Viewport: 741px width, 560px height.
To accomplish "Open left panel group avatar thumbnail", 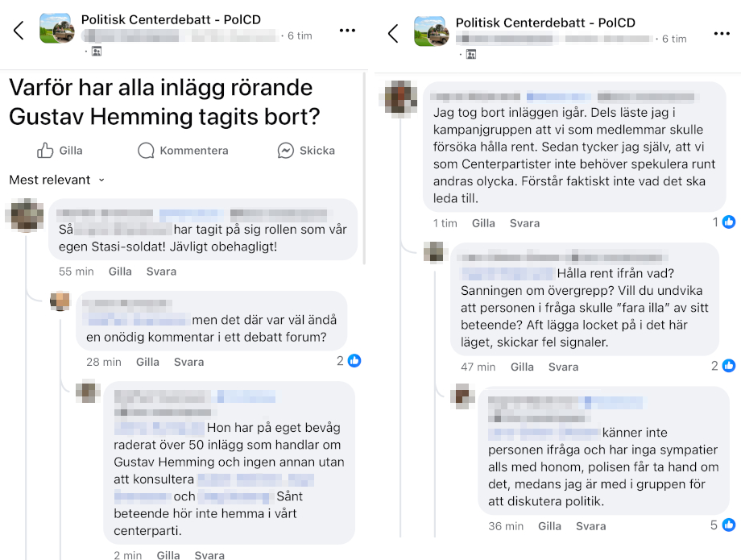I will [57, 29].
